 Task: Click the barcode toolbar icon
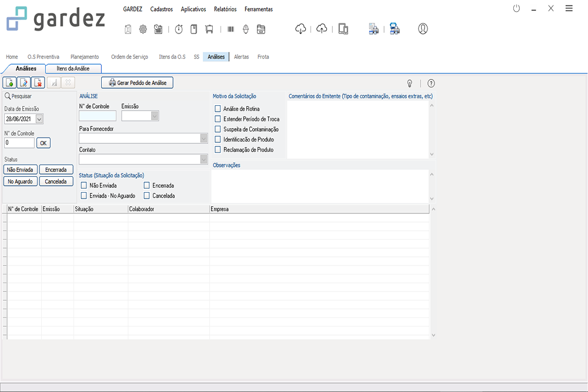click(x=230, y=29)
